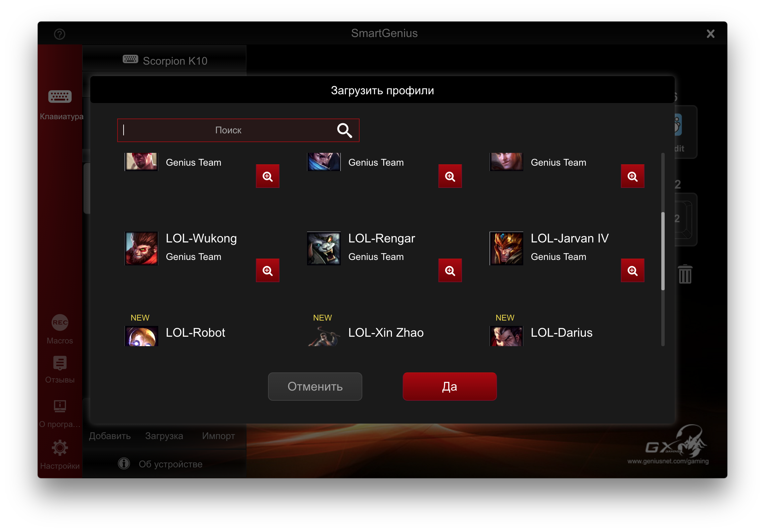765x532 pixels.
Task: Preview the LOL-Rengar profile with its magnifier button
Action: click(x=450, y=270)
